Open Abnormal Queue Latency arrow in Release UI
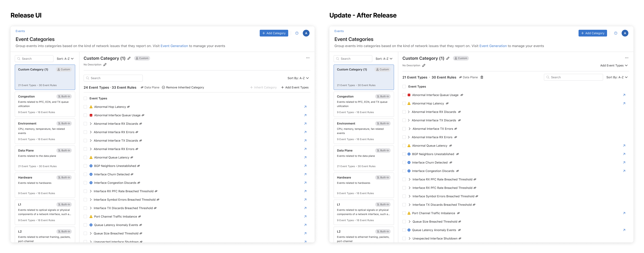This screenshot has width=644, height=253. point(305,158)
